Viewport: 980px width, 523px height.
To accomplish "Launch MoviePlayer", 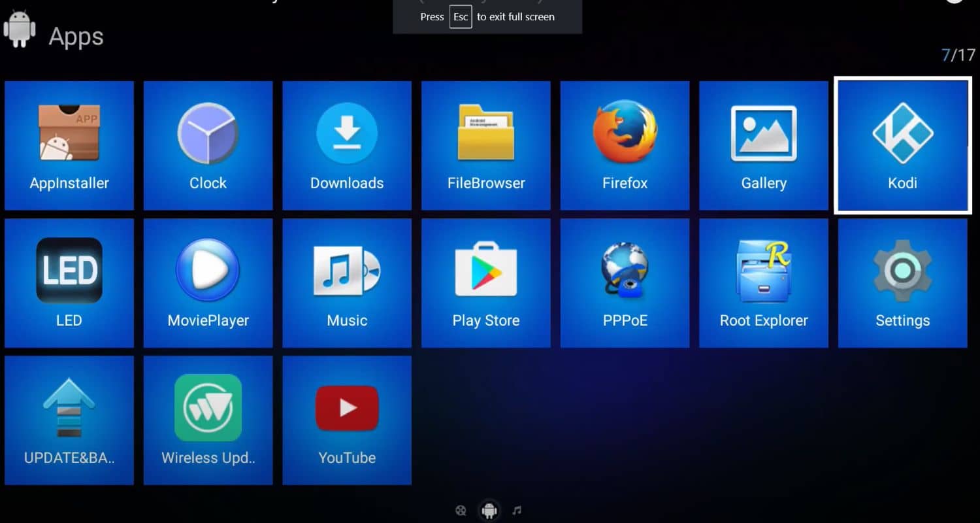I will point(208,283).
